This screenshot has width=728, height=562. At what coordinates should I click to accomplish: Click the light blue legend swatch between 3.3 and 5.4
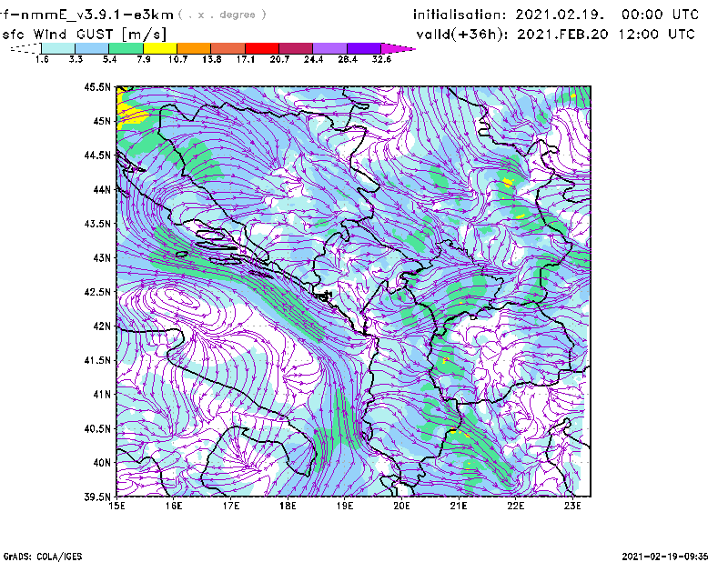point(92,48)
